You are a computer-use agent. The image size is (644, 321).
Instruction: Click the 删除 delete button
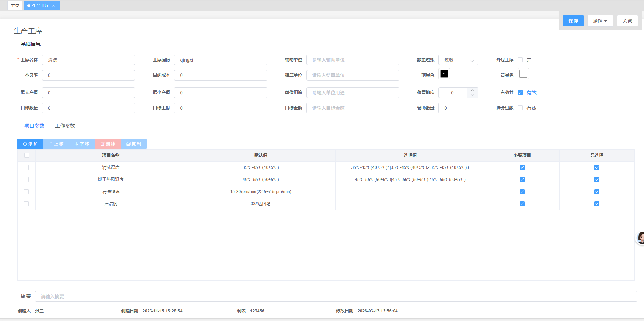pos(108,144)
